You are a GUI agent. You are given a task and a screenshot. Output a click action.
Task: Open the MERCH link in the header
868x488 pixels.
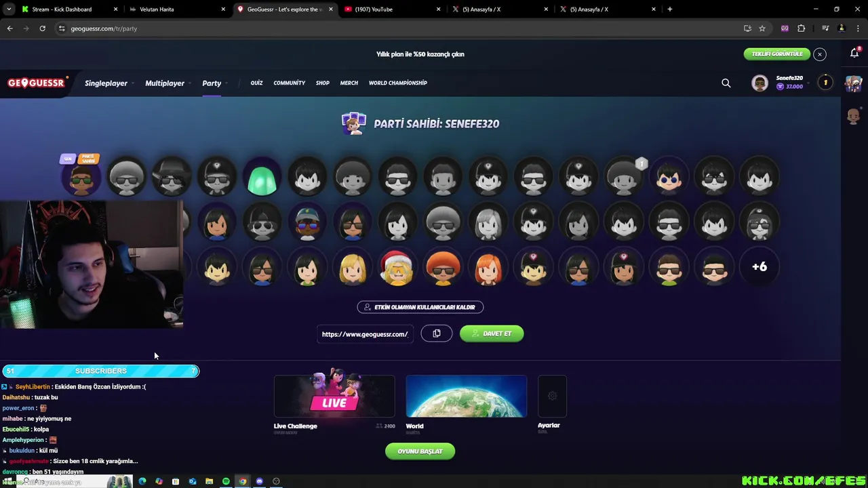(x=349, y=83)
